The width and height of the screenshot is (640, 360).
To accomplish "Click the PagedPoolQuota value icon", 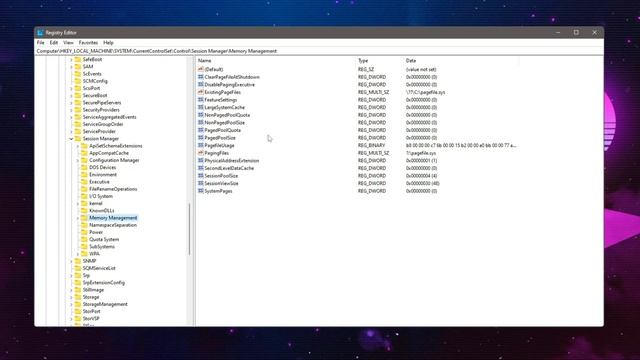I will pos(200,130).
